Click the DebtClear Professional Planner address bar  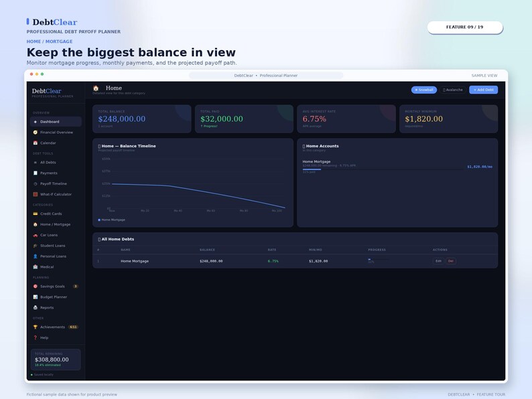(265, 76)
